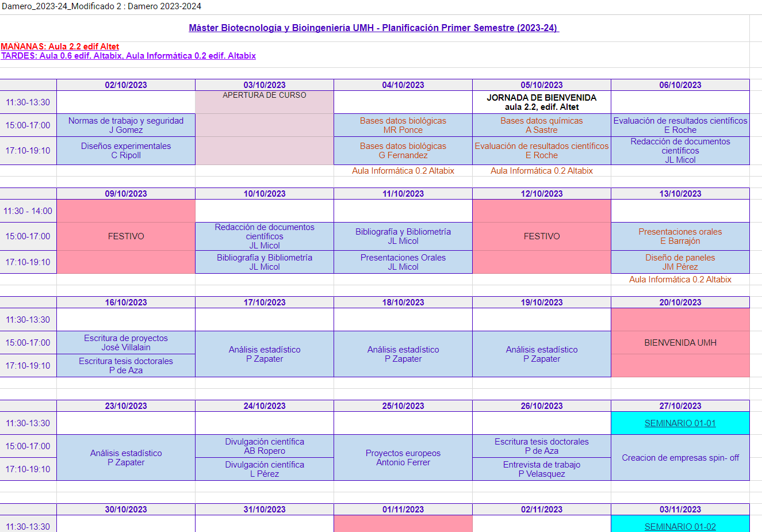
Task: Click the FESTIVO cell on 09/10/2023
Action: (x=126, y=236)
